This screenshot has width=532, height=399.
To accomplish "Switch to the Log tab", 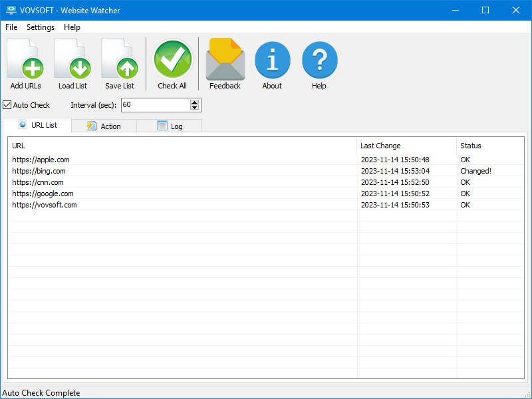I will pos(169,126).
